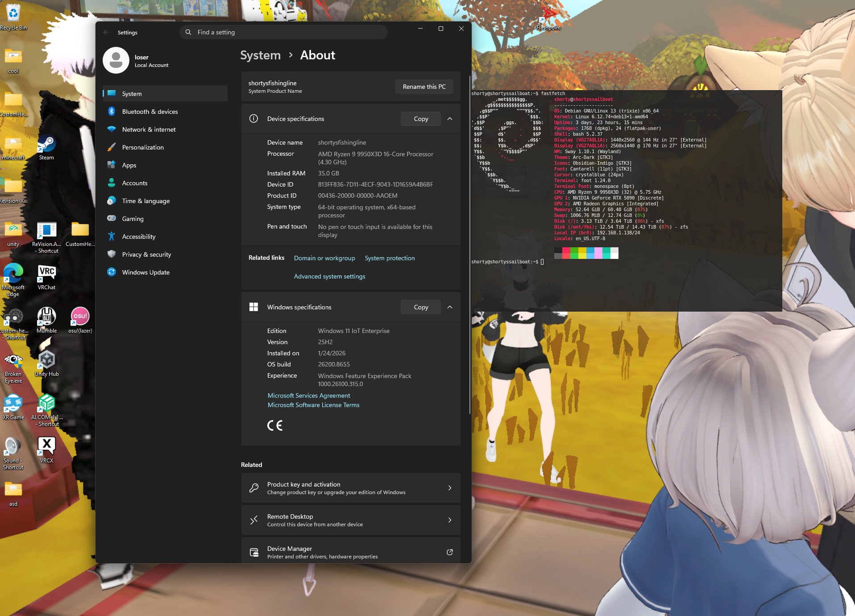Go back with the Settings back arrow

(x=106, y=32)
